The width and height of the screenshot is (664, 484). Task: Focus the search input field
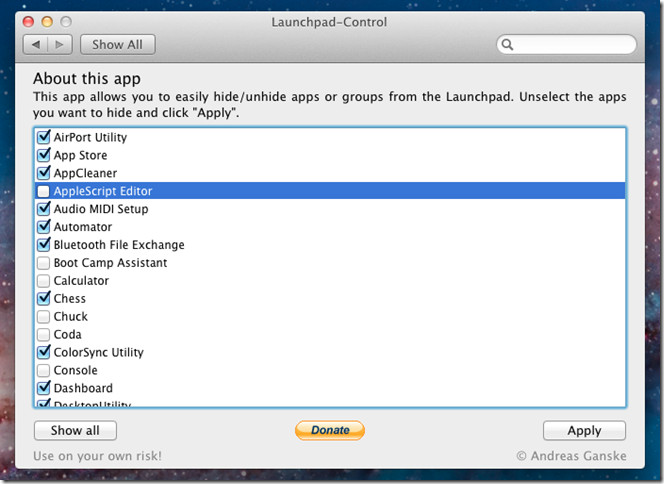point(566,44)
